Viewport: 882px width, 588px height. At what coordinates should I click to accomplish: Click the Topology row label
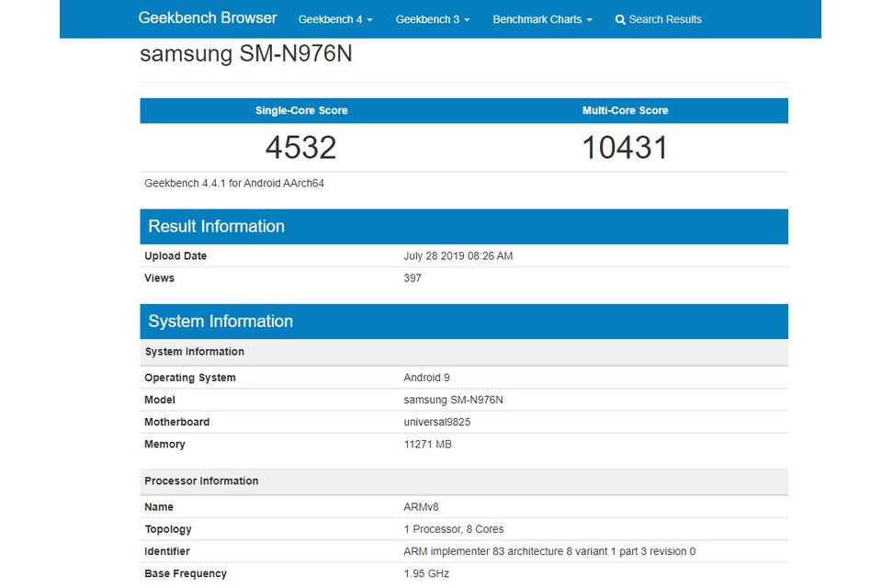(x=168, y=529)
